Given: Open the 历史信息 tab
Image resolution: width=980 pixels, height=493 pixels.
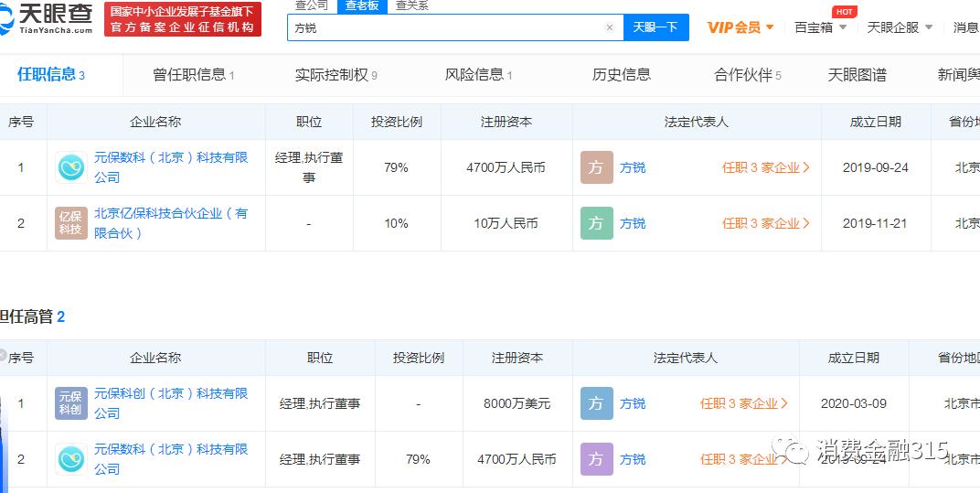Looking at the screenshot, I should click(622, 75).
